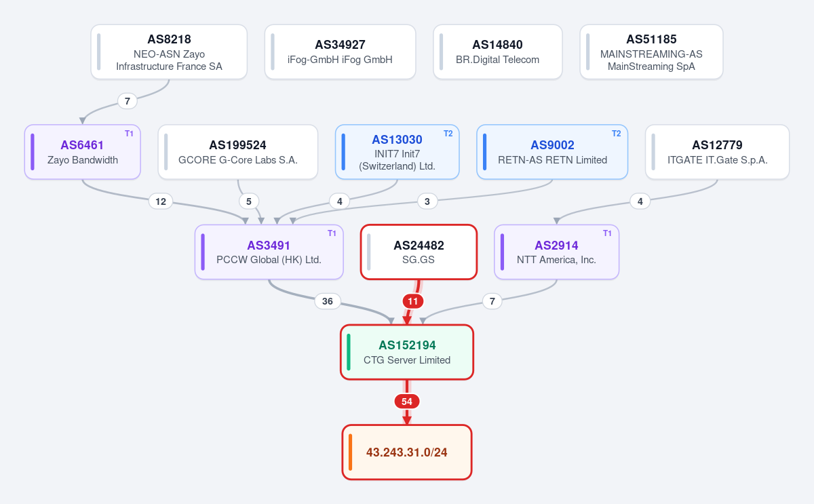Select the AS8218 NEO-ASN Zayo node

click(169, 52)
